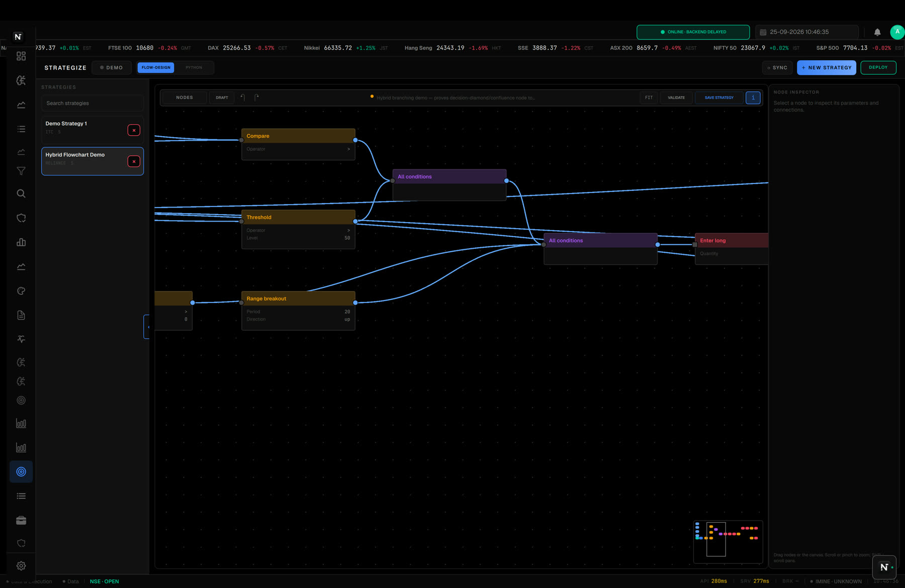Viewport: 905px width, 588px height.
Task: Select the Range breakout node header
Action: coord(298,299)
